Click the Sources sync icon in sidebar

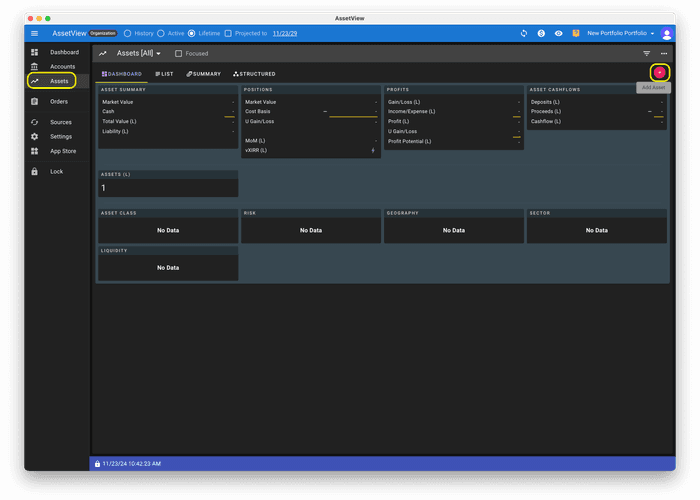coord(35,122)
